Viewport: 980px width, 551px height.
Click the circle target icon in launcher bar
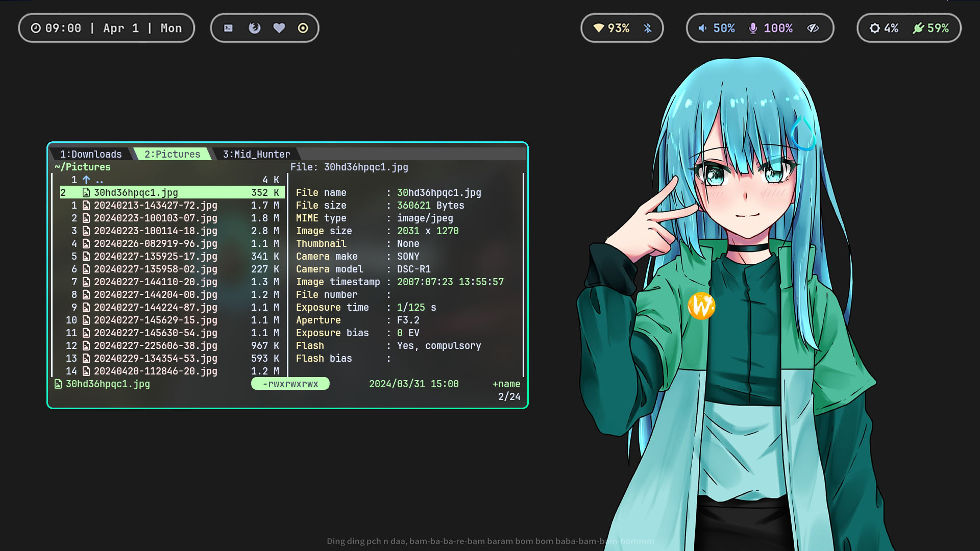pyautogui.click(x=303, y=28)
